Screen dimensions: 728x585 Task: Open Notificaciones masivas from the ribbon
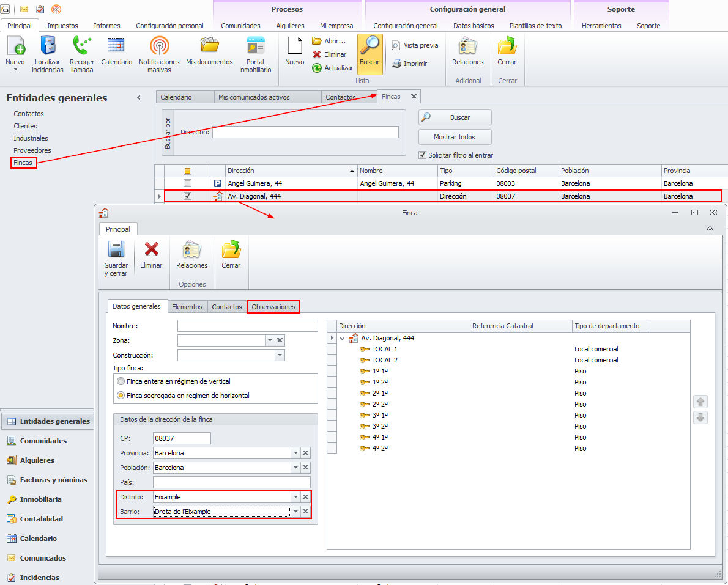(159, 46)
